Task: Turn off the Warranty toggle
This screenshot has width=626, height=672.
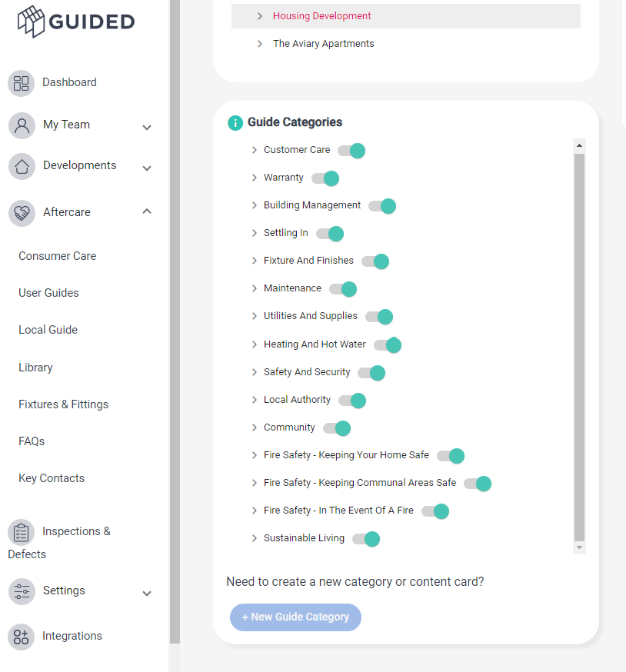Action: [325, 178]
